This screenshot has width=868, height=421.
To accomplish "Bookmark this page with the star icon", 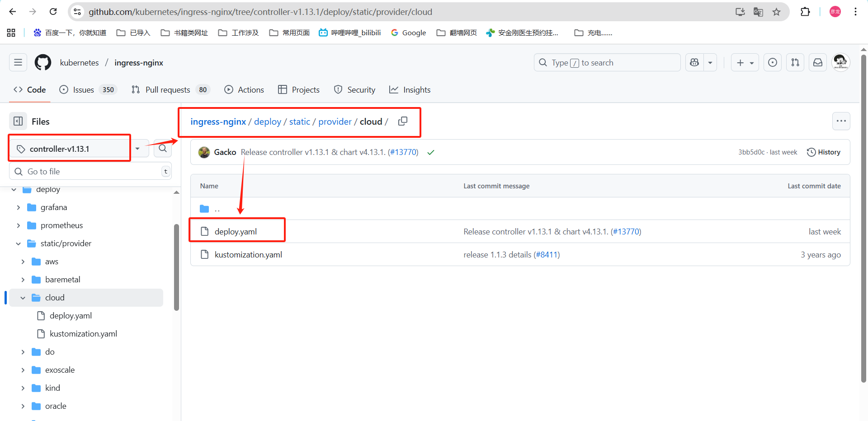I will [x=776, y=12].
